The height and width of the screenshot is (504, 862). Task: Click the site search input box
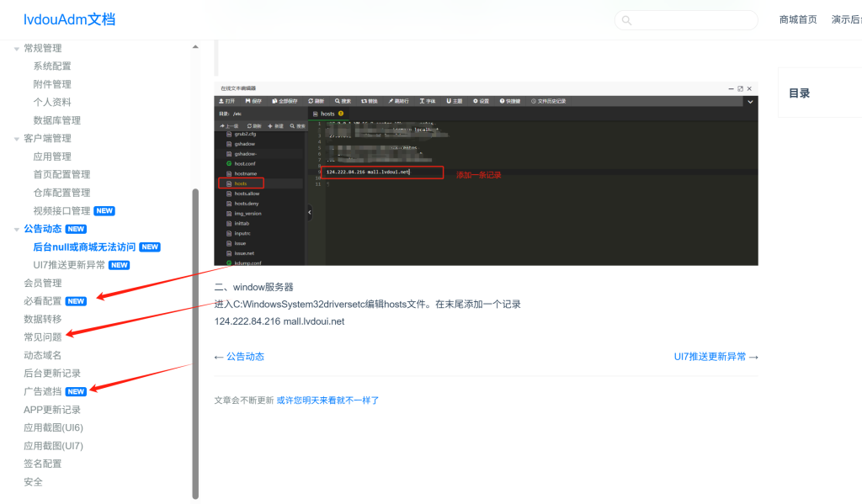pos(686,19)
